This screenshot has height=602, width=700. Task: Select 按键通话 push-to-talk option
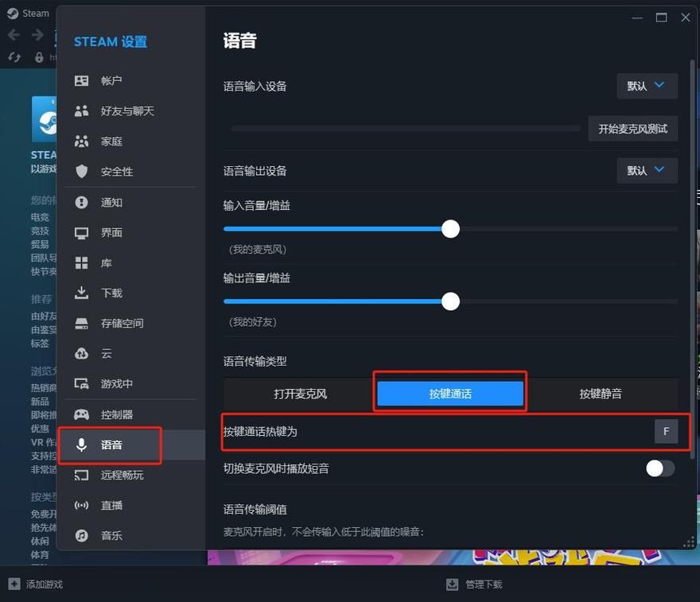coord(450,394)
